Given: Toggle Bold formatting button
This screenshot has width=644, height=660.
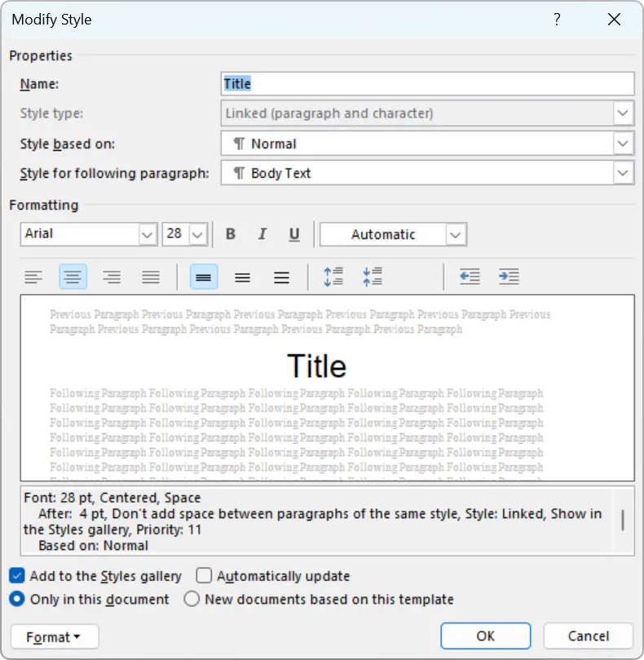Looking at the screenshot, I should (231, 234).
